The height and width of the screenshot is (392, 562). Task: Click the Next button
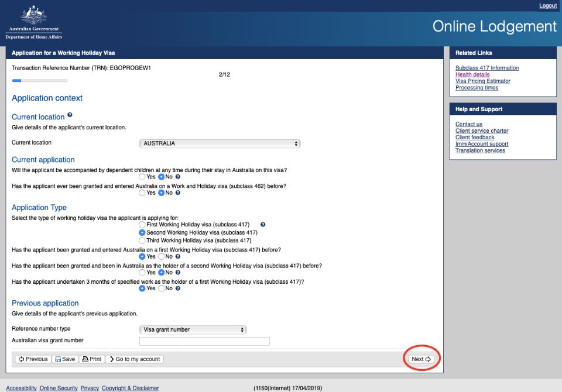pyautogui.click(x=421, y=359)
